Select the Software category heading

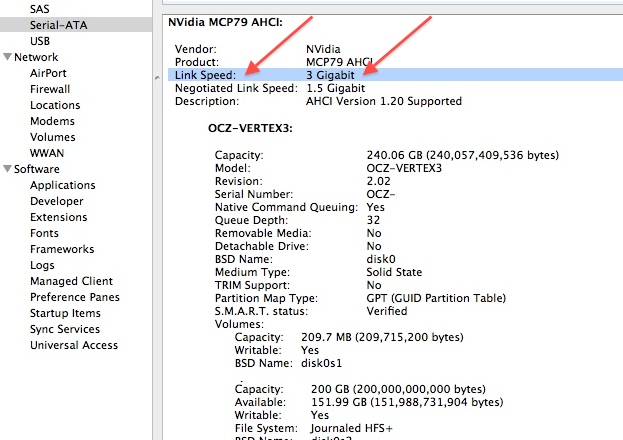tap(37, 169)
